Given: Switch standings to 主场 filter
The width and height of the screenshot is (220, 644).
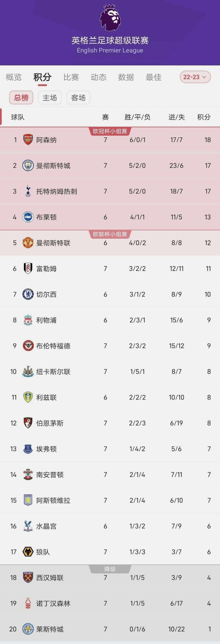Looking at the screenshot, I should (50, 98).
